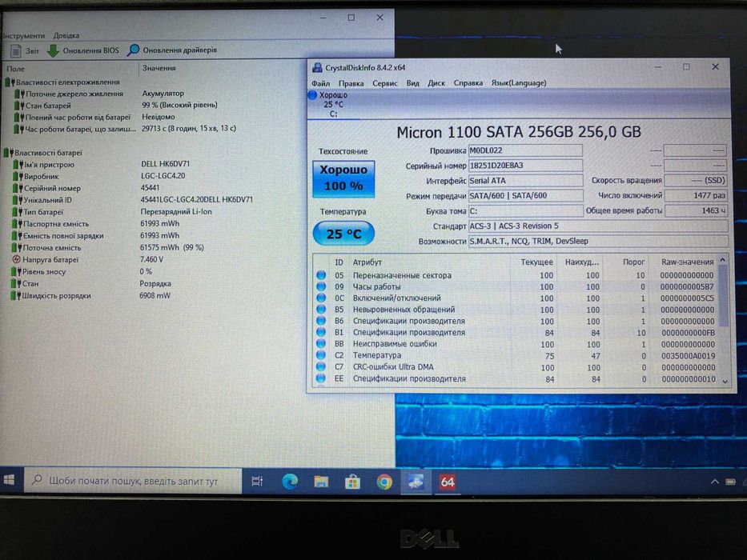Viewport: 747px width, 560px height.
Task: Click the 61993 mWh Паспортна ємність value
Action: click(159, 223)
